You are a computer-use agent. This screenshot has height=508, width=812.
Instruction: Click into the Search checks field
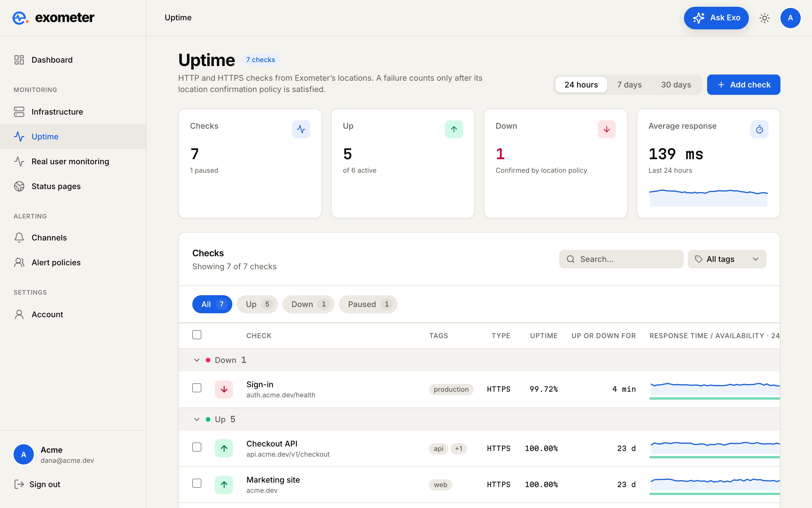621,259
